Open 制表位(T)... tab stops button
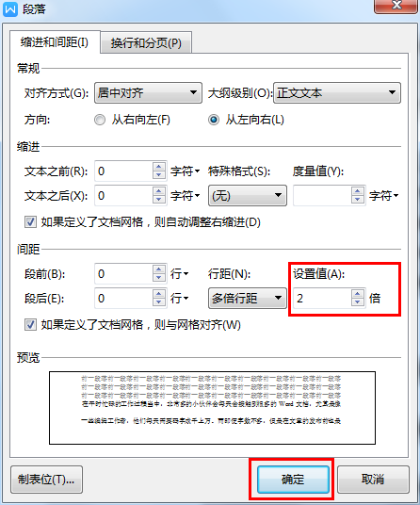Viewport: 420px width, 505px height. click(46, 480)
